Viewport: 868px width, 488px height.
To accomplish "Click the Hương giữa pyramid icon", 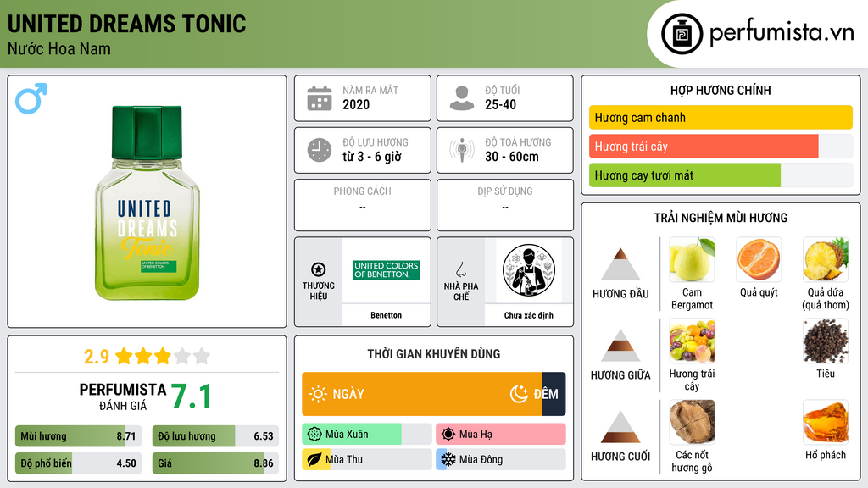I will [620, 346].
